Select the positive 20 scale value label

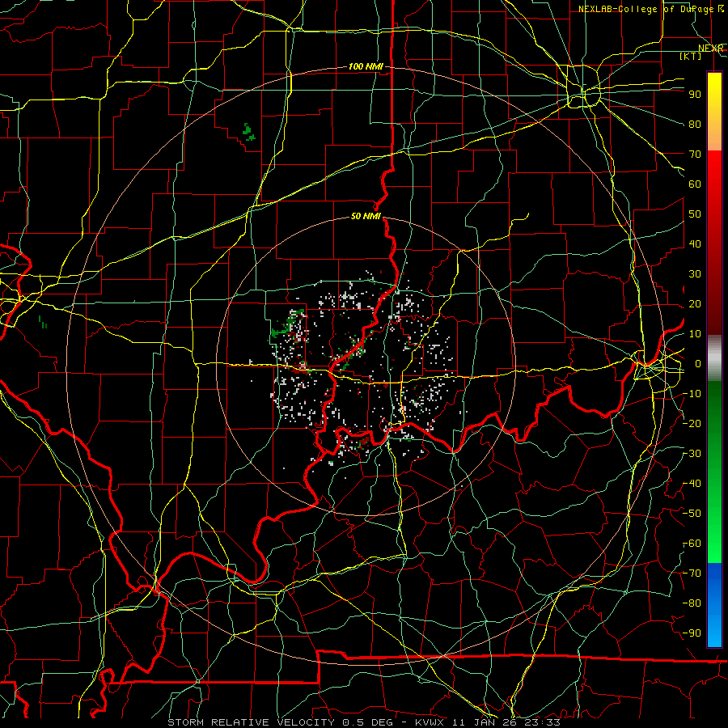coord(695,303)
